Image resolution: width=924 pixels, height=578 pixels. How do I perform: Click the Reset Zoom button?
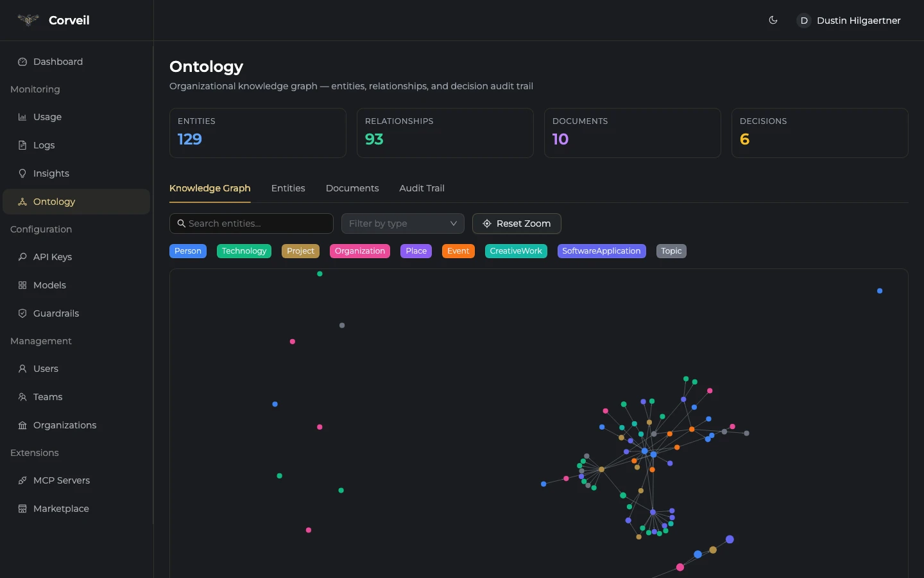[516, 223]
